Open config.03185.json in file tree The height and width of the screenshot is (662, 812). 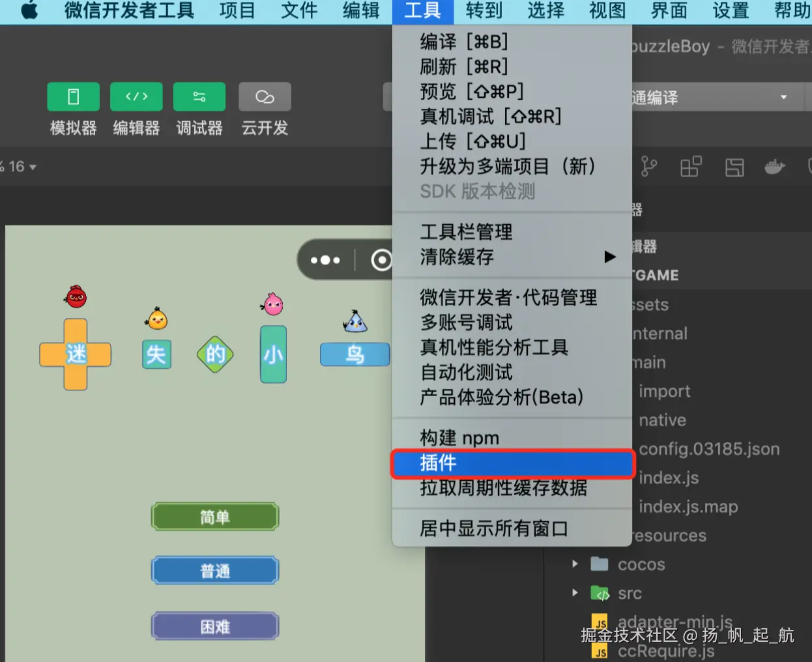pos(709,449)
